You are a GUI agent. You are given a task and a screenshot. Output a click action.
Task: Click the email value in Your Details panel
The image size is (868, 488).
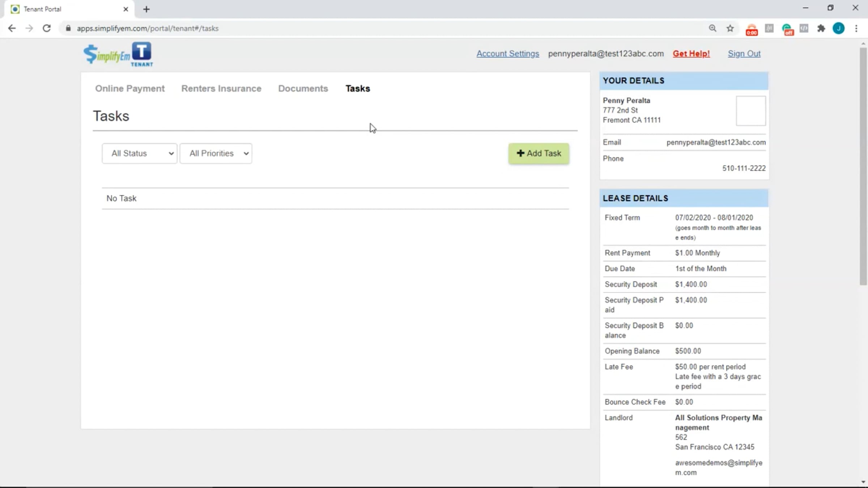pyautogui.click(x=716, y=142)
